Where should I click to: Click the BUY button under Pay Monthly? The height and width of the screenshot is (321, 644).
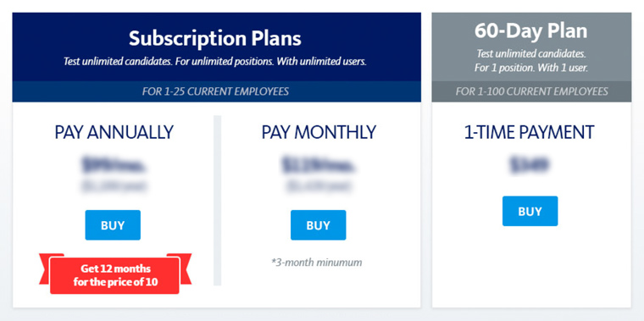319,225
